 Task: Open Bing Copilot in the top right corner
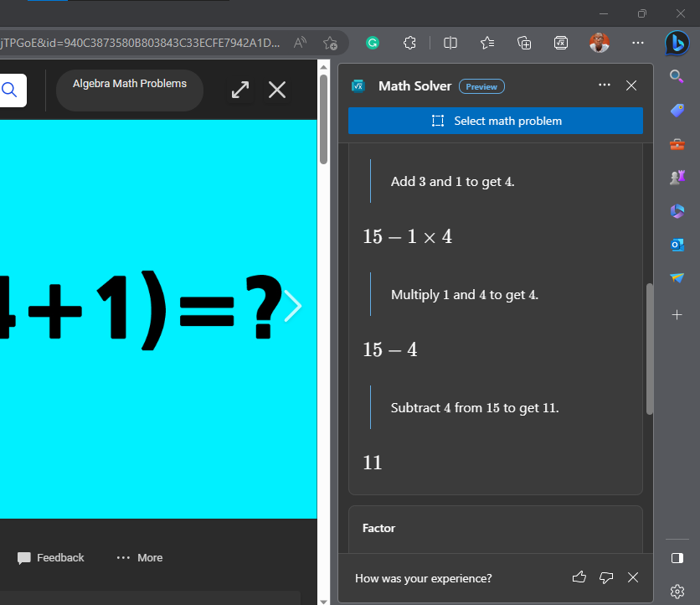(x=678, y=43)
